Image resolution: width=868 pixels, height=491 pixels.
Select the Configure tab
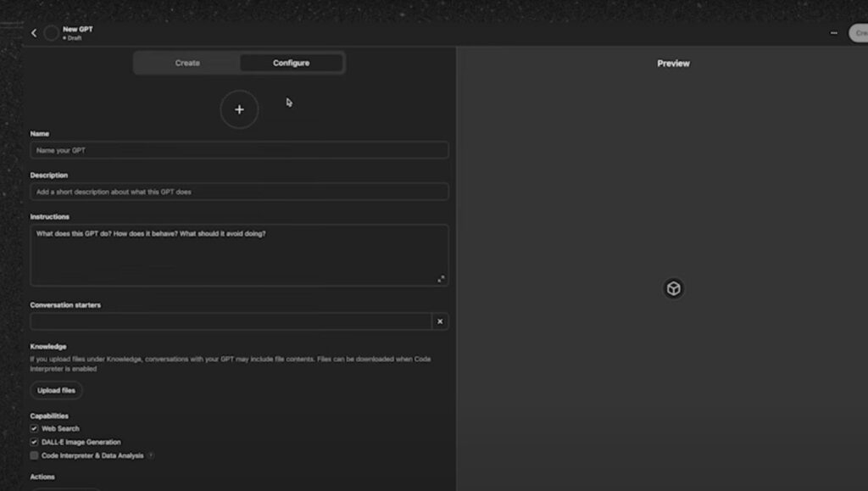point(291,63)
